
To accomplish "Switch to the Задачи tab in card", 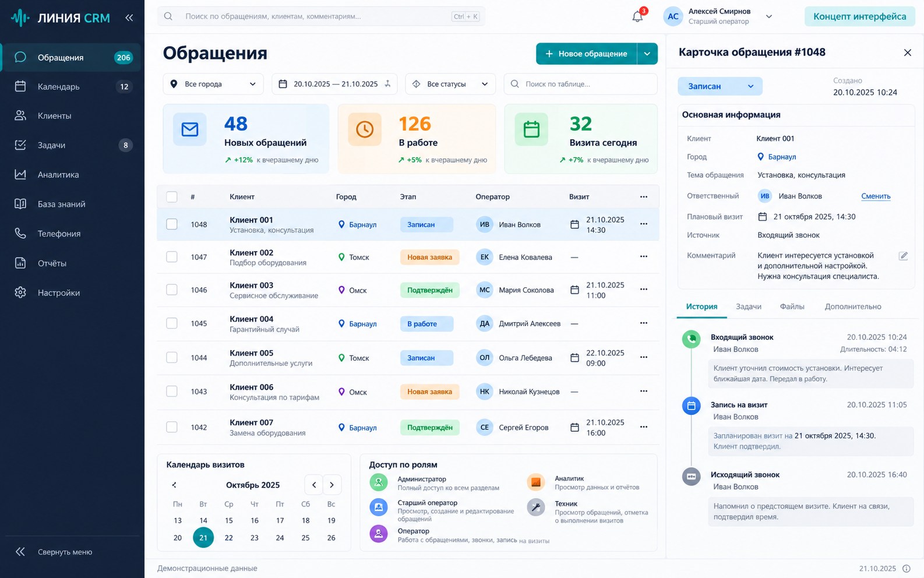I will (749, 306).
